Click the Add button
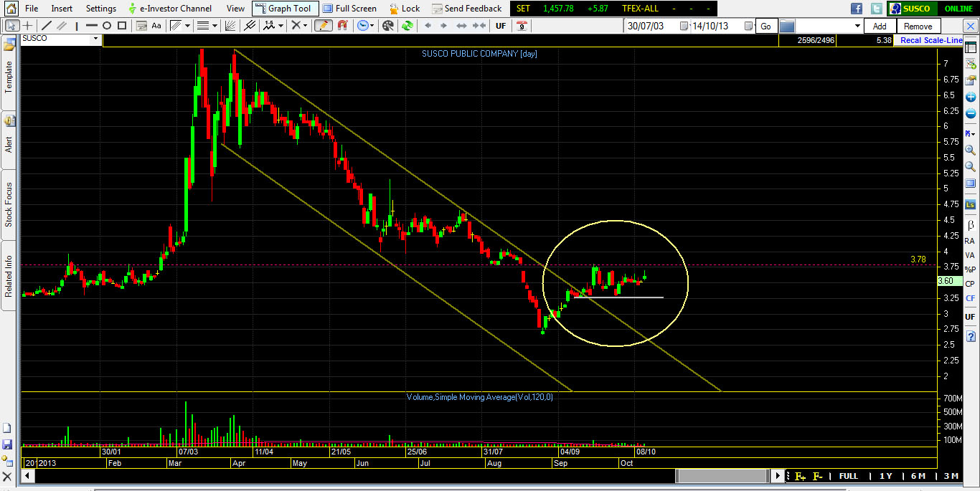This screenshot has width=980, height=491. (x=880, y=26)
